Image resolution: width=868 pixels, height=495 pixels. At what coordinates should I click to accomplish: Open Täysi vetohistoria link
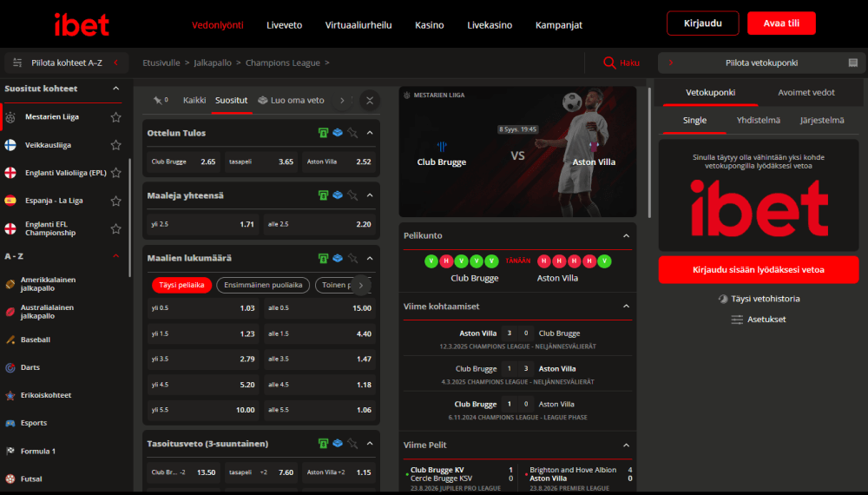tap(759, 299)
